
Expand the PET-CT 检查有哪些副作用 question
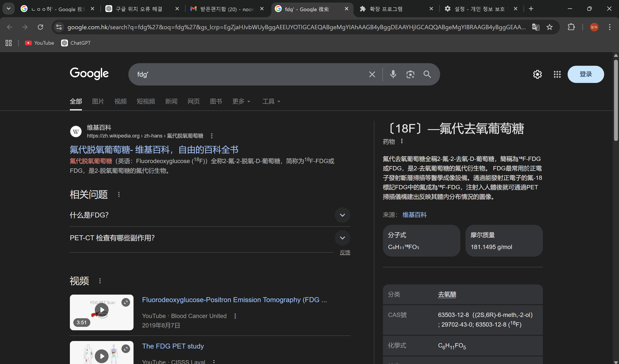[x=210, y=238]
